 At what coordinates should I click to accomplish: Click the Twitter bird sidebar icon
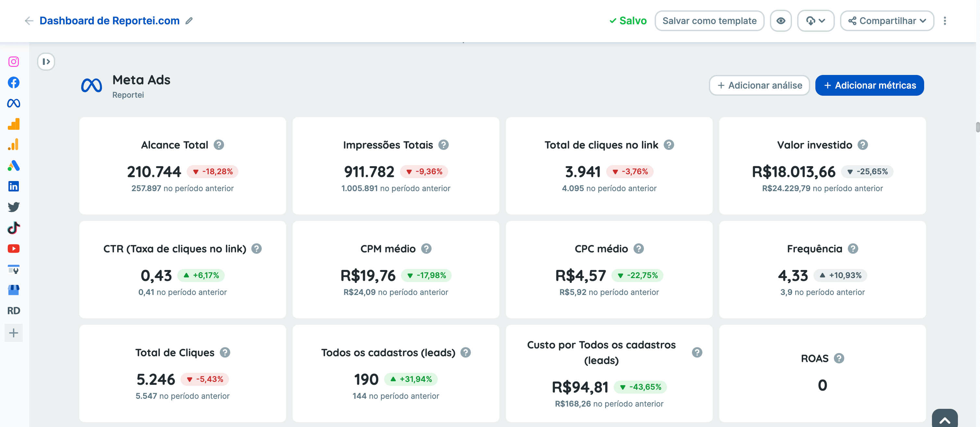tap(14, 207)
